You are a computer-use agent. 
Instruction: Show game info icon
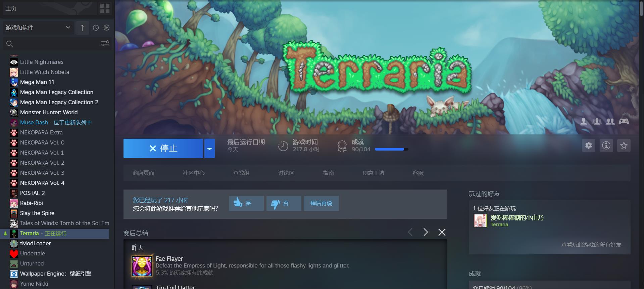click(606, 146)
